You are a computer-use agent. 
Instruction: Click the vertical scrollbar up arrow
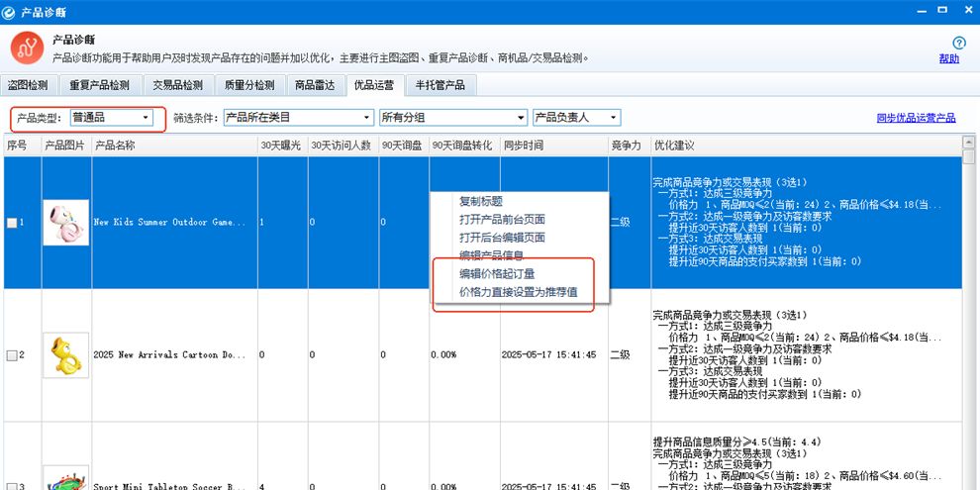(x=969, y=142)
